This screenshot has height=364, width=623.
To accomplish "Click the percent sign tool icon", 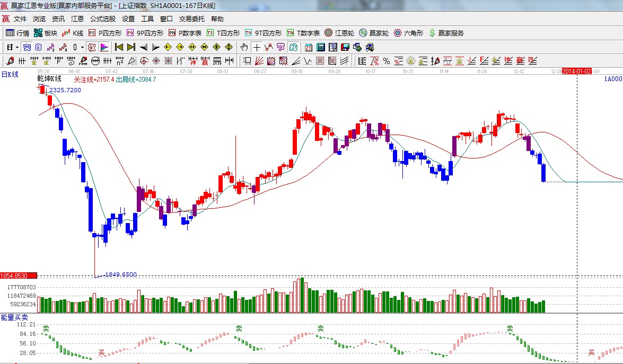I will coord(387,61).
